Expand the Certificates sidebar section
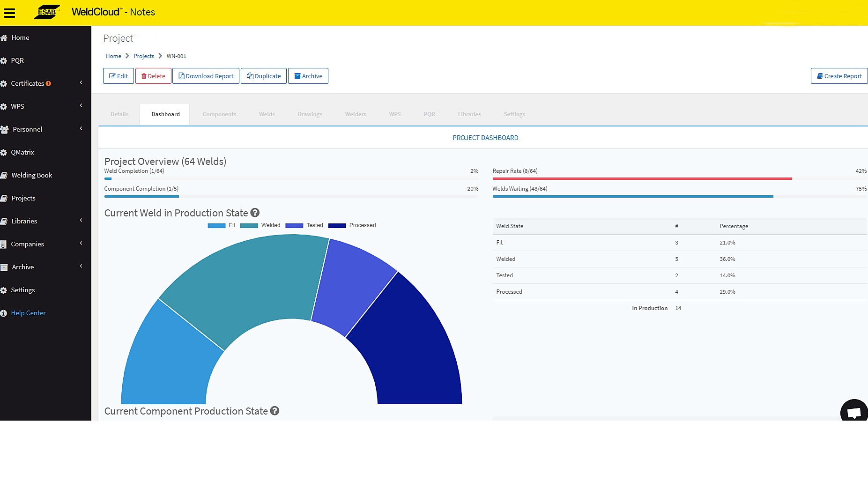This screenshot has width=868, height=489. 30,83
